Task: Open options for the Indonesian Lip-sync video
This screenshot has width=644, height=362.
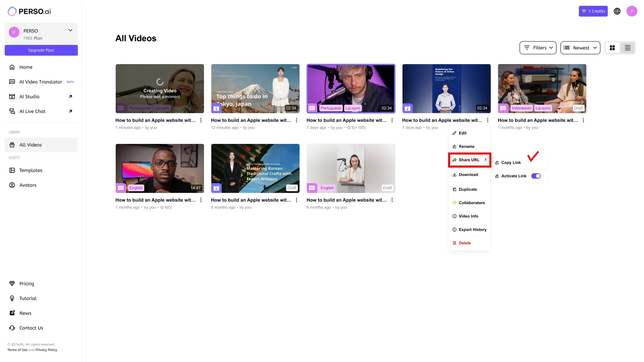Action: click(x=583, y=120)
